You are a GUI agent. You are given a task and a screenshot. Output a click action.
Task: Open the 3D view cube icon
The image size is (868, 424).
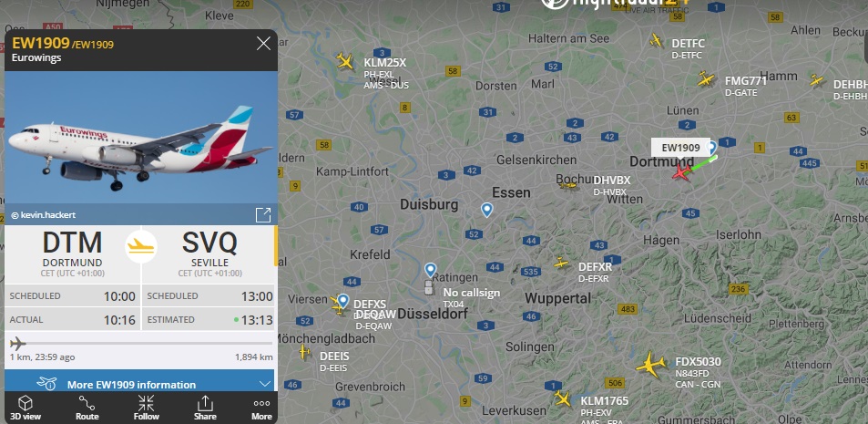pyautogui.click(x=26, y=403)
